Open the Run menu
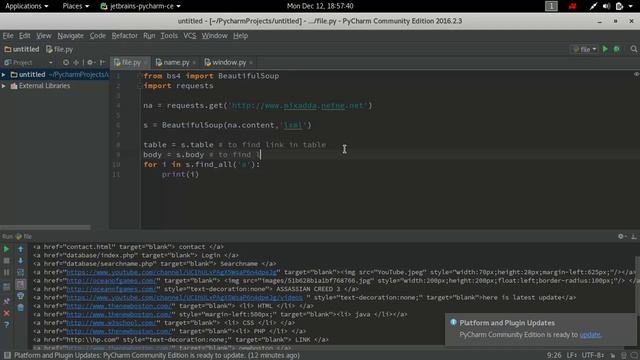This screenshot has width=640, height=360. tap(149, 36)
